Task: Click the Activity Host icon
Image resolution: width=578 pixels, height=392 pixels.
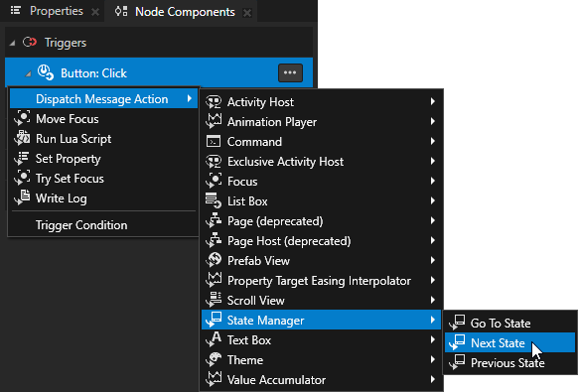Action: point(214,101)
